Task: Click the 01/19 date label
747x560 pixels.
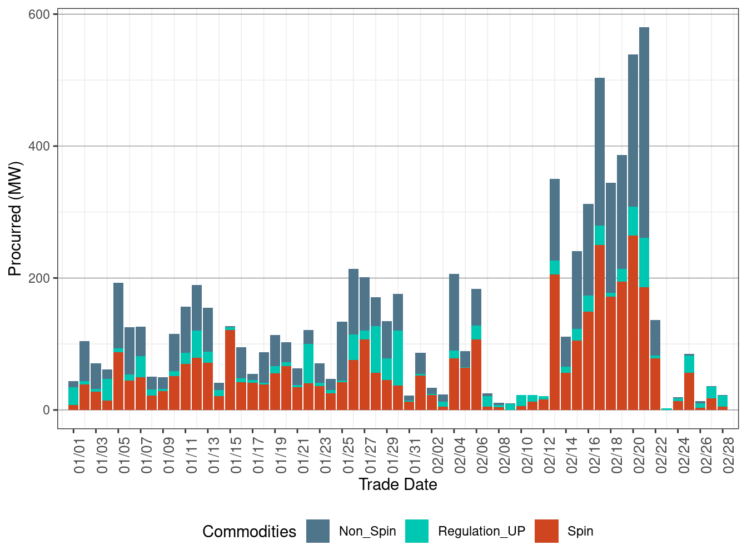Action: tap(281, 456)
